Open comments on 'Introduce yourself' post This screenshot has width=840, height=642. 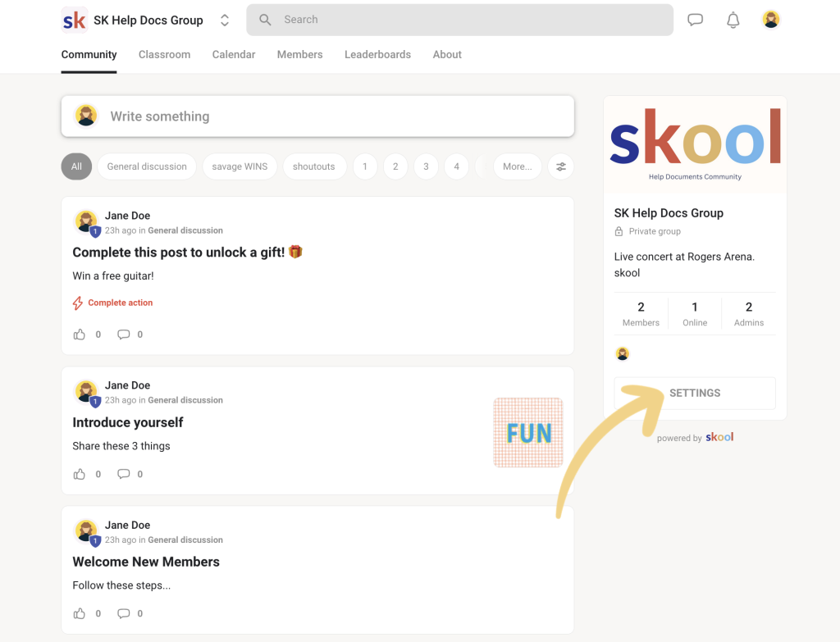124,474
